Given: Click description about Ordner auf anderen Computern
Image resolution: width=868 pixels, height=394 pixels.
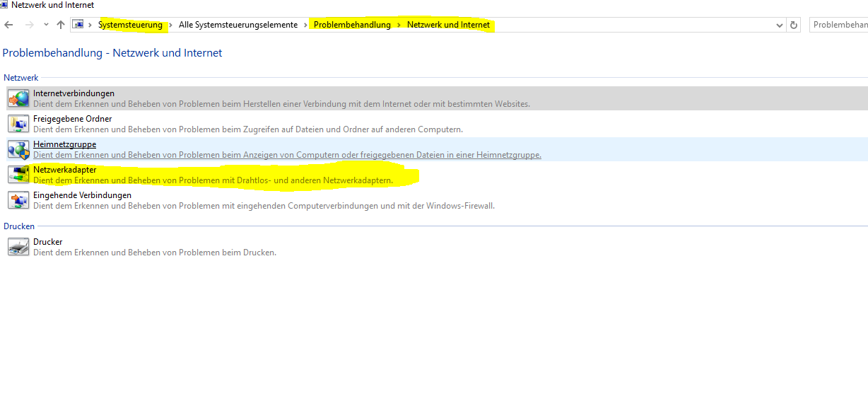Looking at the screenshot, I should pos(248,129).
